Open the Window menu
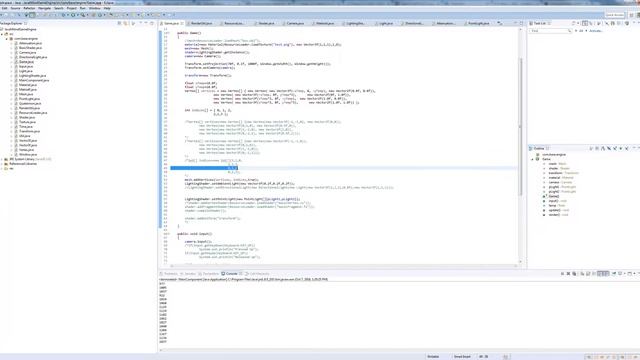Image resolution: width=640 pixels, height=360 pixels. [x=94, y=8]
